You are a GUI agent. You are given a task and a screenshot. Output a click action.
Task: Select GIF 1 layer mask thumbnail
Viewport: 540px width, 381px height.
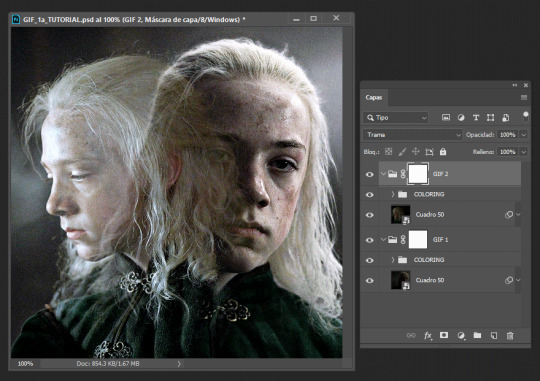(x=418, y=239)
